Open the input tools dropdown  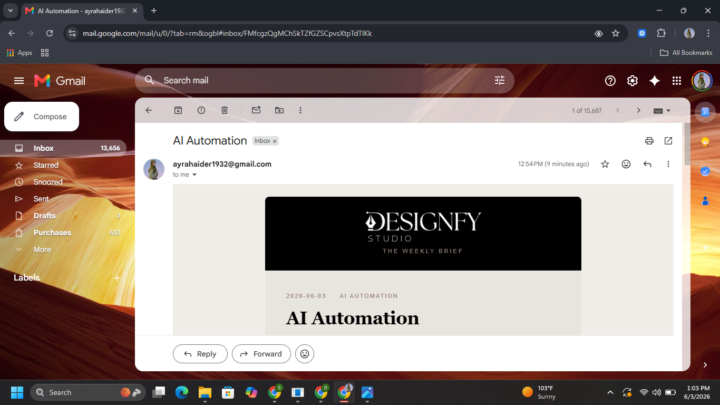pyautogui.click(x=662, y=111)
